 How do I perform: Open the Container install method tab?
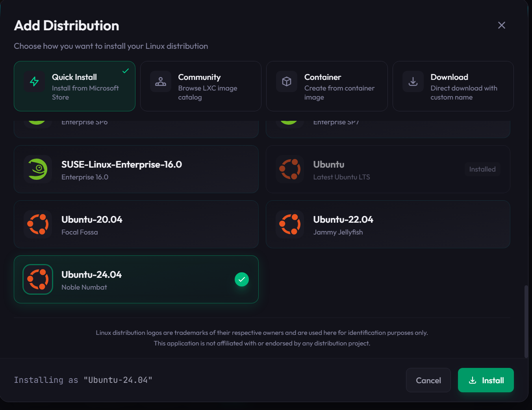(x=327, y=86)
